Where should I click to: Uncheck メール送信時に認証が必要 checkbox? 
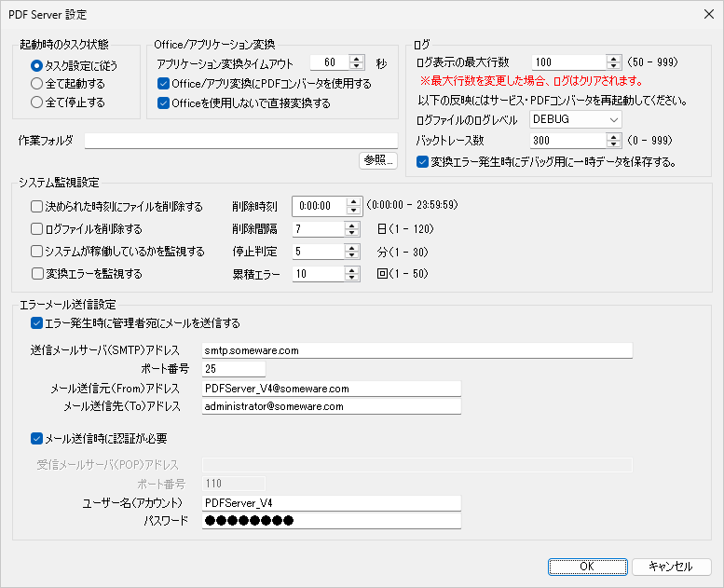click(36, 438)
